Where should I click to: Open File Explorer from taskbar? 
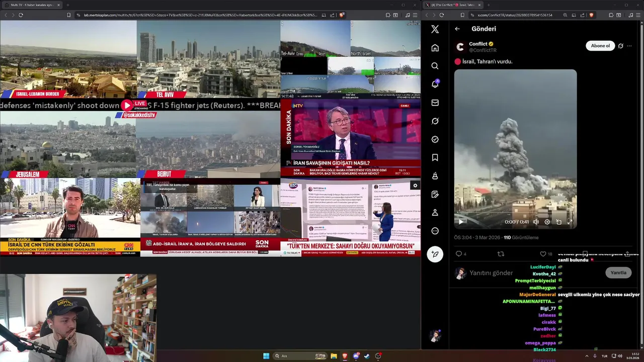334,356
